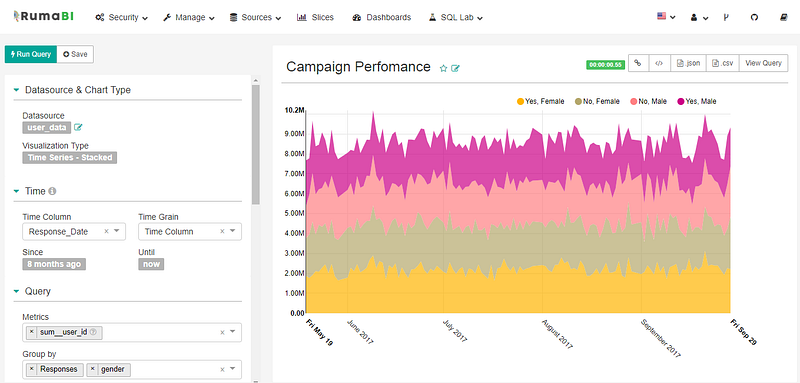Screen dimensions: 800x383
Task: Click the Run Query button
Action: click(31, 54)
